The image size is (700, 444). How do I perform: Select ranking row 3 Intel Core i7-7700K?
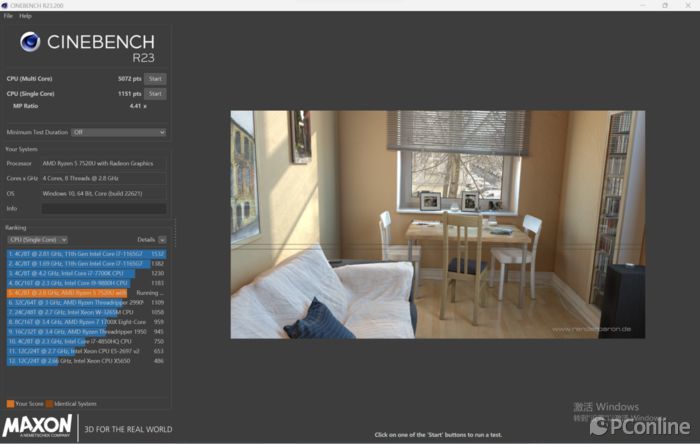(x=86, y=273)
